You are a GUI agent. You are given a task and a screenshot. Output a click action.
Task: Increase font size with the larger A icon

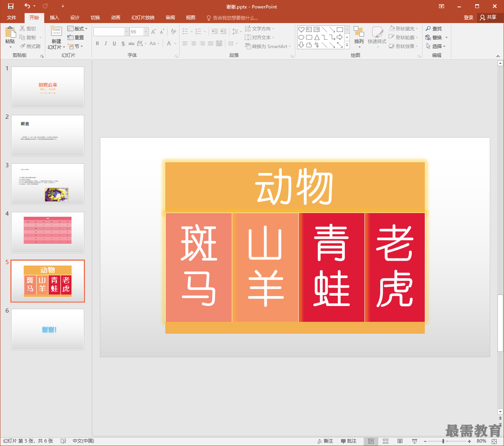click(x=153, y=32)
